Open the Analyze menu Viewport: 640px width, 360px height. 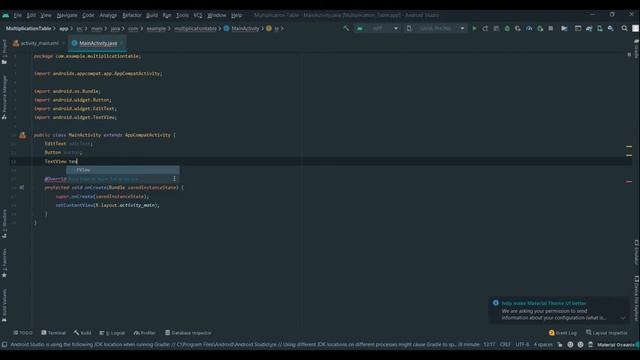coord(108,15)
